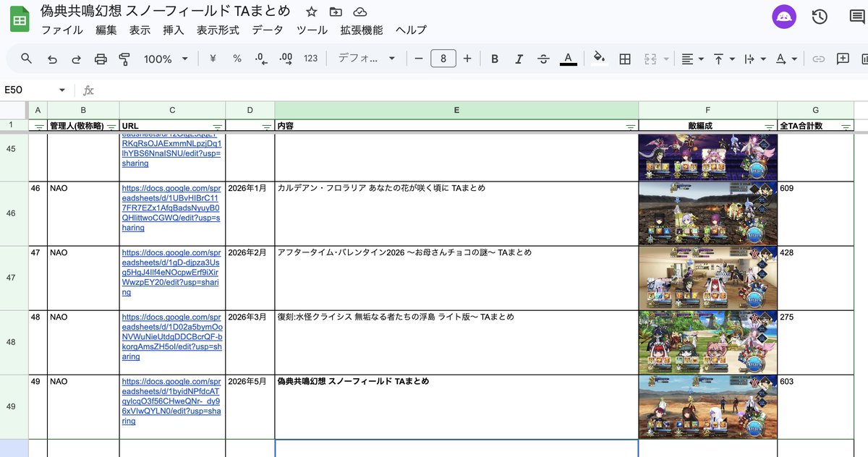The width and height of the screenshot is (868, 457).
Task: Click the name box showing E50
Action: tap(29, 90)
